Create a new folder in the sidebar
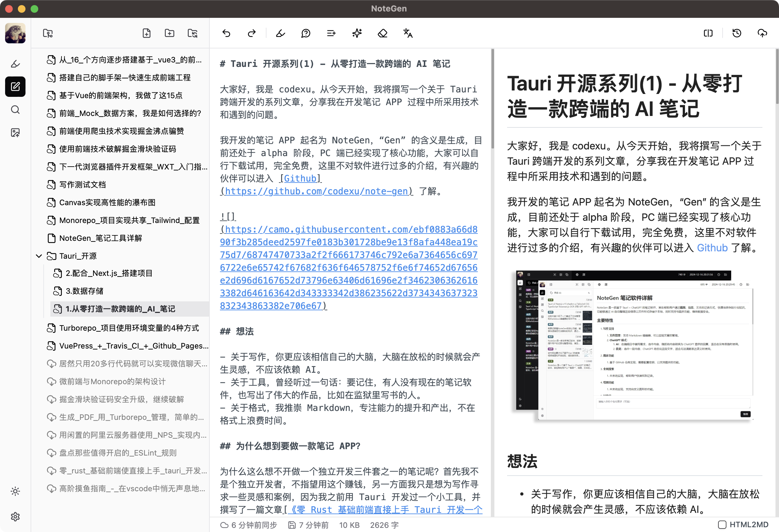Image resolution: width=779 pixels, height=532 pixels. click(169, 33)
